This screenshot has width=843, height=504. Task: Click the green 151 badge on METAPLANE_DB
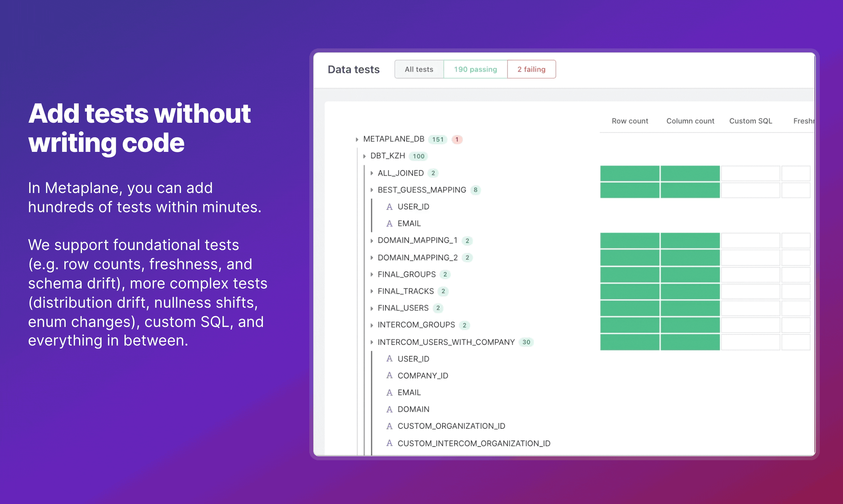438,139
